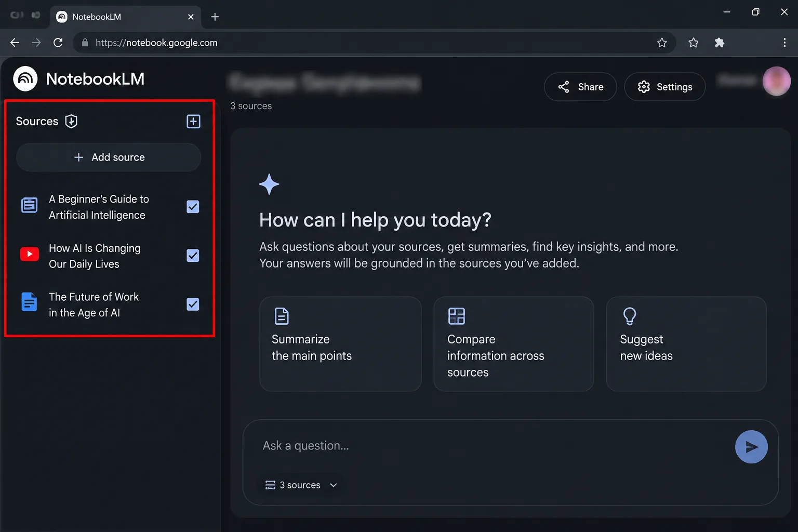Open How AI Is Changing Our Daily Lives
The height and width of the screenshot is (532, 798).
95,256
